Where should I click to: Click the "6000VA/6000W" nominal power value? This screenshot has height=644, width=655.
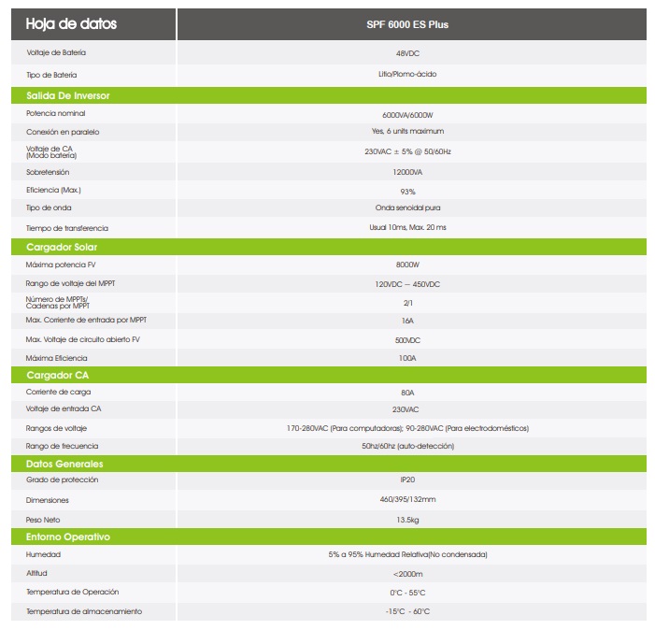[x=406, y=113]
